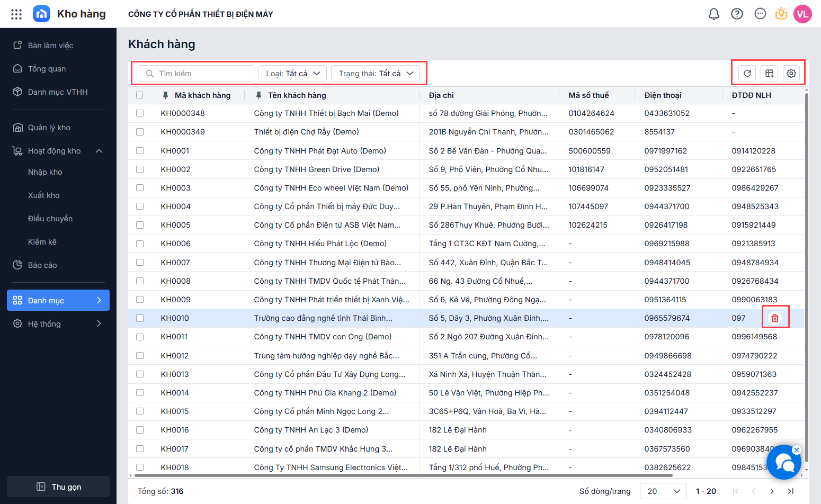The width and height of the screenshot is (821, 504).
Task: Open the Trạng thái filter dropdown
Action: (x=375, y=74)
